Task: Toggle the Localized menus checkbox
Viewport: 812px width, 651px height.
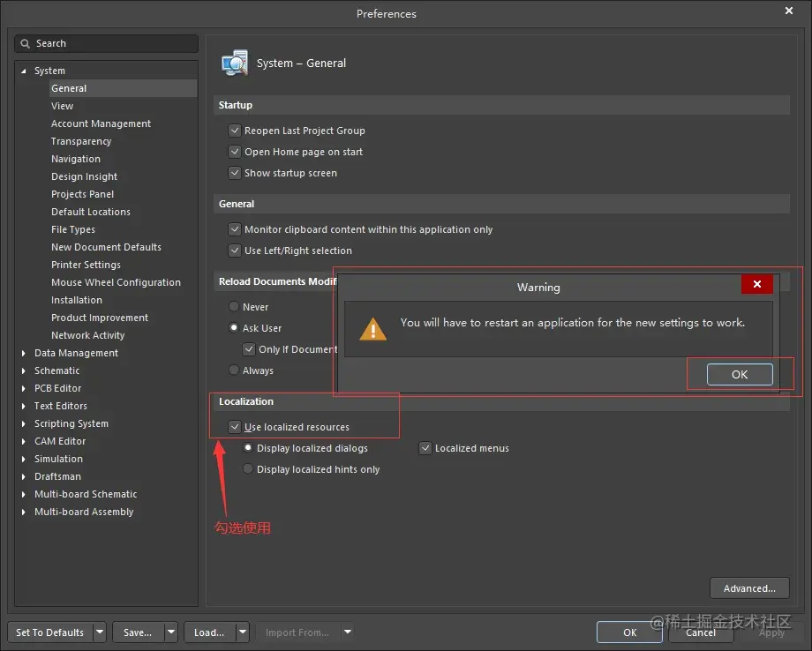Action: [x=425, y=448]
